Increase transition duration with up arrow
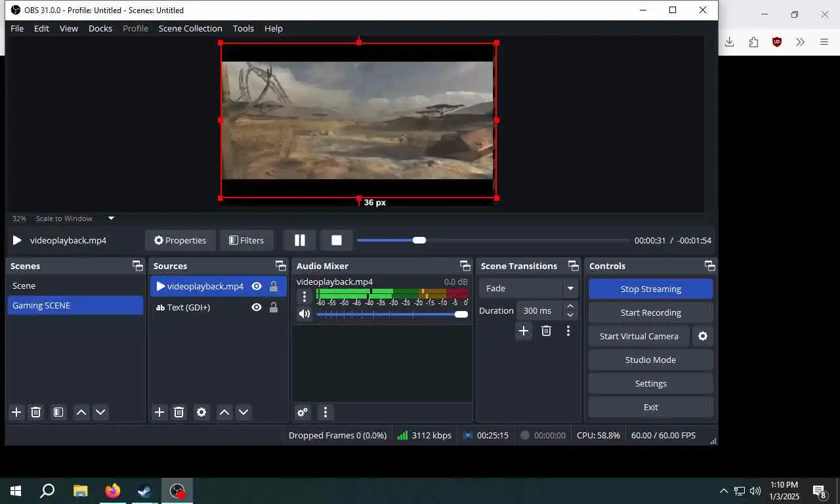This screenshot has width=840, height=504. click(570, 306)
